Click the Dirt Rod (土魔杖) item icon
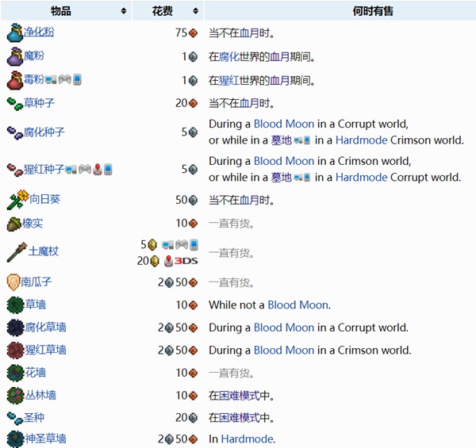Image resolution: width=476 pixels, height=448 pixels. (x=17, y=252)
